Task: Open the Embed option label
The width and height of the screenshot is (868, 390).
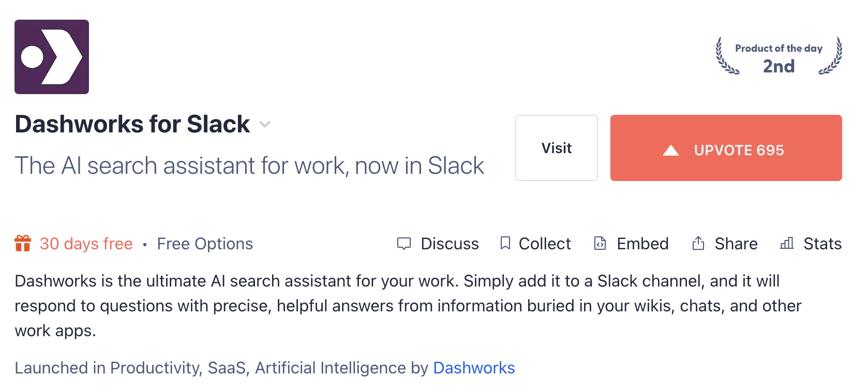Action: [642, 244]
